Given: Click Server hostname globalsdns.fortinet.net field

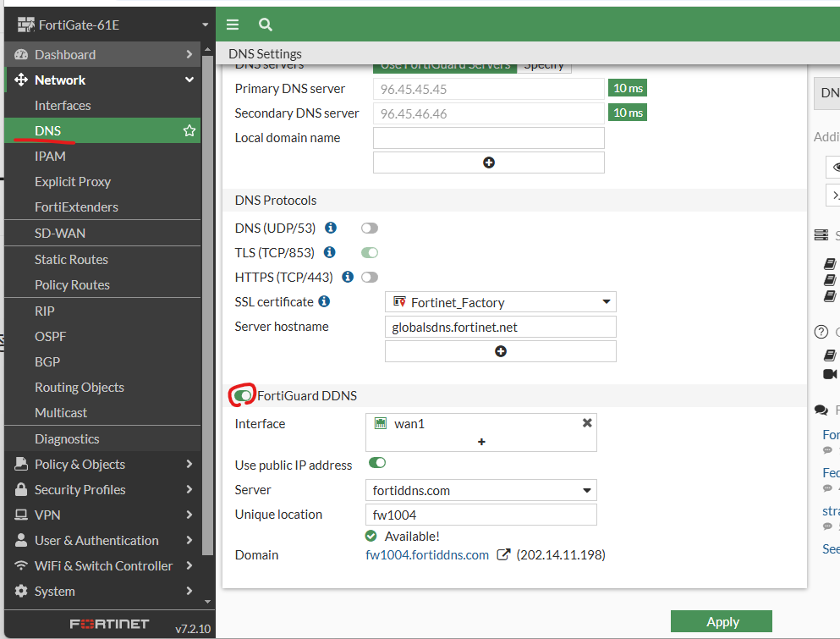Looking at the screenshot, I should coord(500,327).
